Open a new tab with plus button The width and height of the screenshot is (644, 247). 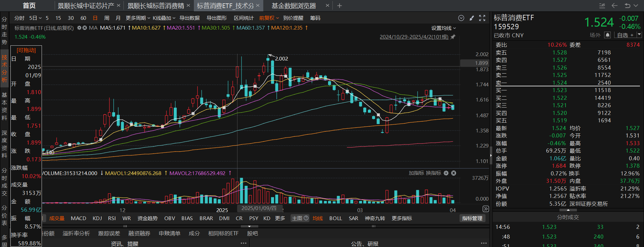click(339, 6)
